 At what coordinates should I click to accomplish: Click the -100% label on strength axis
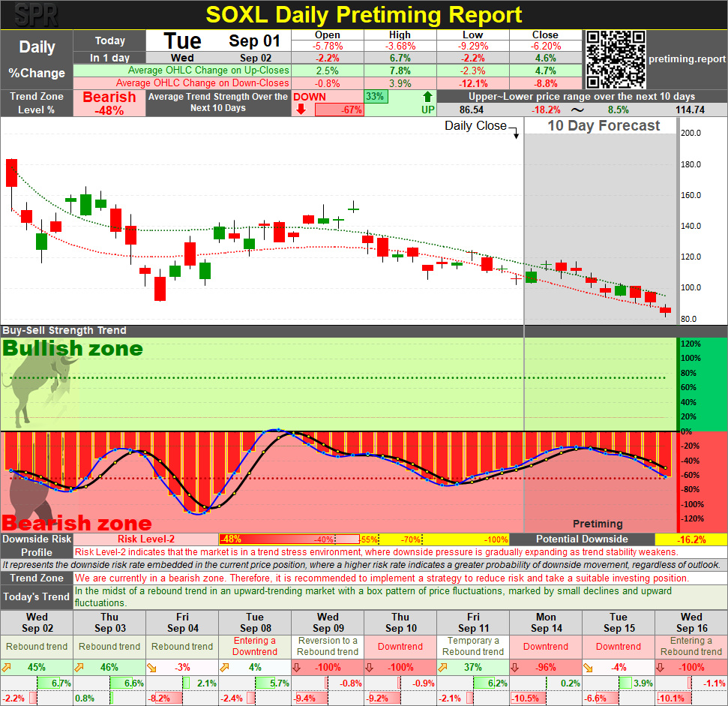(x=693, y=504)
